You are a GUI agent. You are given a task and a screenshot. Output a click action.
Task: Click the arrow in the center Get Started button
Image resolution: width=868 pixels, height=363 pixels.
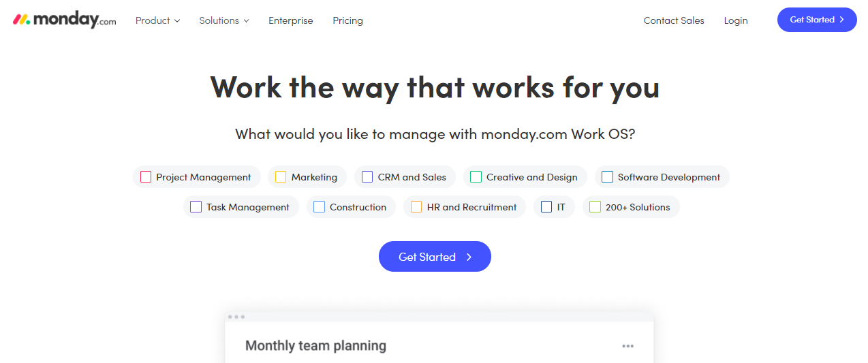pyautogui.click(x=469, y=257)
